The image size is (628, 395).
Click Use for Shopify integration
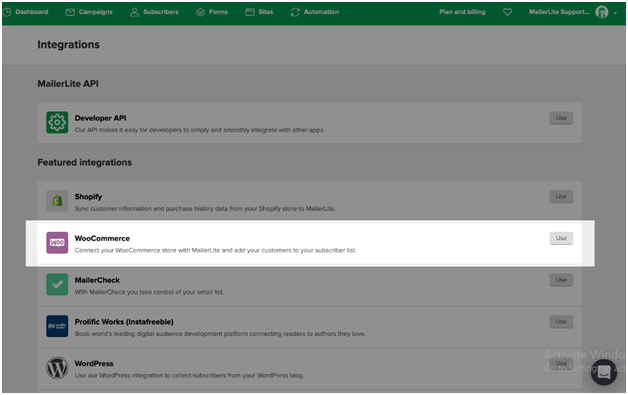coord(561,196)
